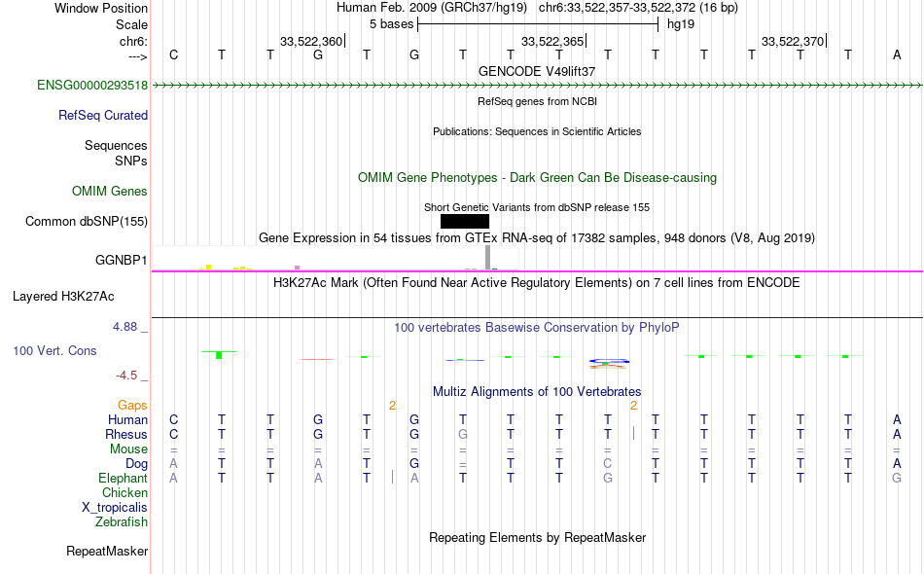Screen dimensions: 924x574
Task: Click the red PhyloP conservation line
Action: [x=317, y=359]
